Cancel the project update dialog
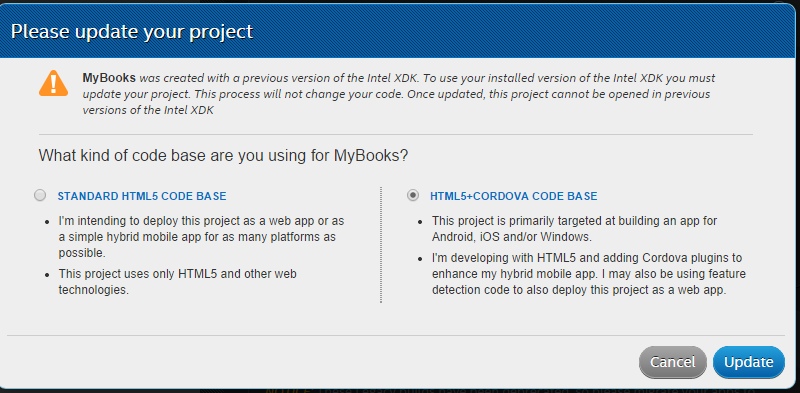 pyautogui.click(x=672, y=362)
